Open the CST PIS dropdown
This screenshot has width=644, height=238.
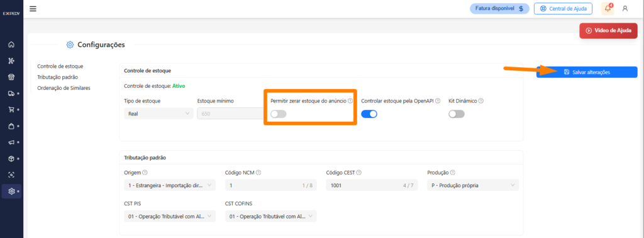(x=170, y=216)
